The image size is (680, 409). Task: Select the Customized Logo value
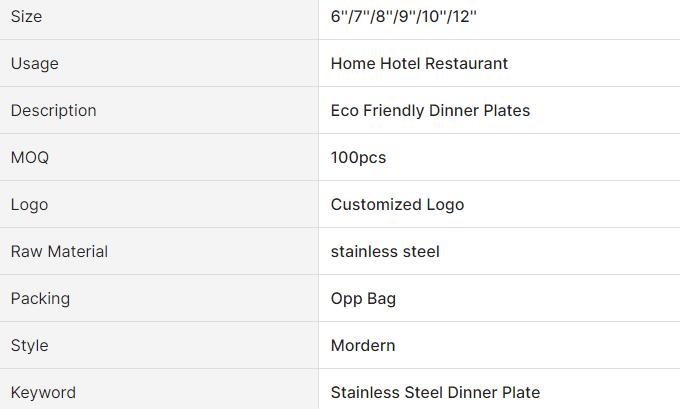coord(397,205)
